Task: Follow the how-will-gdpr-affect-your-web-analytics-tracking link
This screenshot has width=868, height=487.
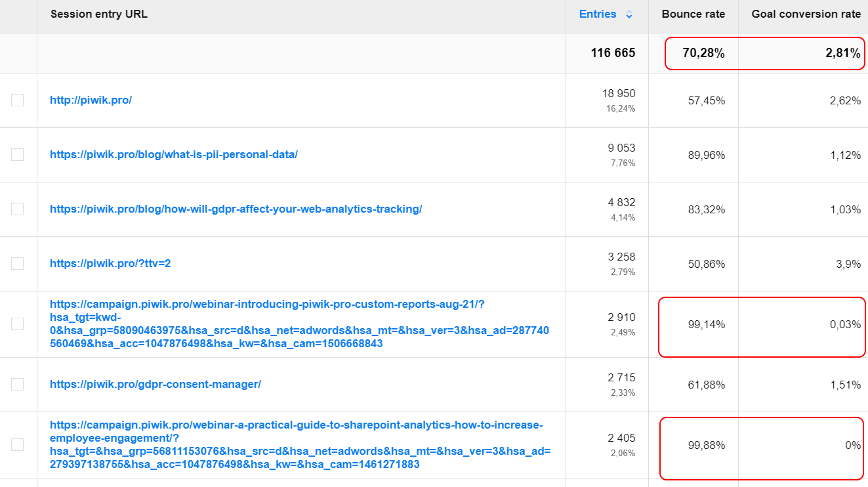Action: click(236, 209)
